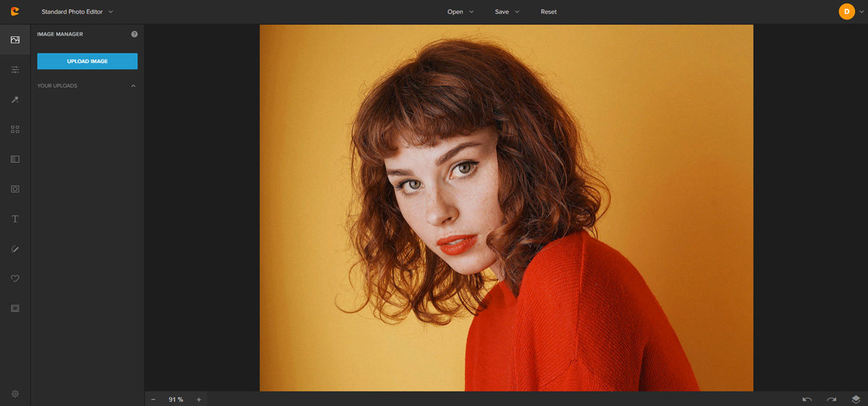868x406 pixels.
Task: Open the Open menu
Action: pos(460,12)
